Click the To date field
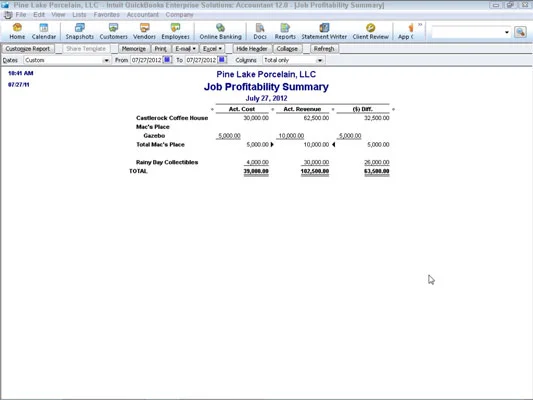533x400 pixels. tap(201, 60)
